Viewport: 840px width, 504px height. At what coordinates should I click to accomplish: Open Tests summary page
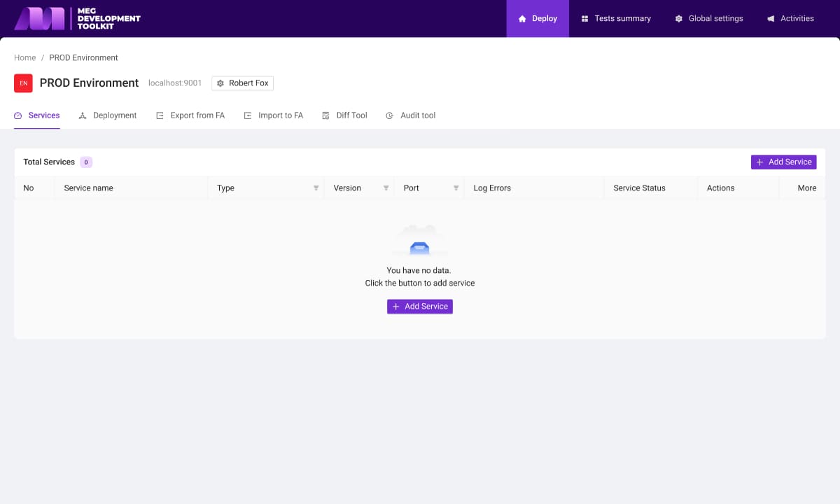click(x=616, y=18)
